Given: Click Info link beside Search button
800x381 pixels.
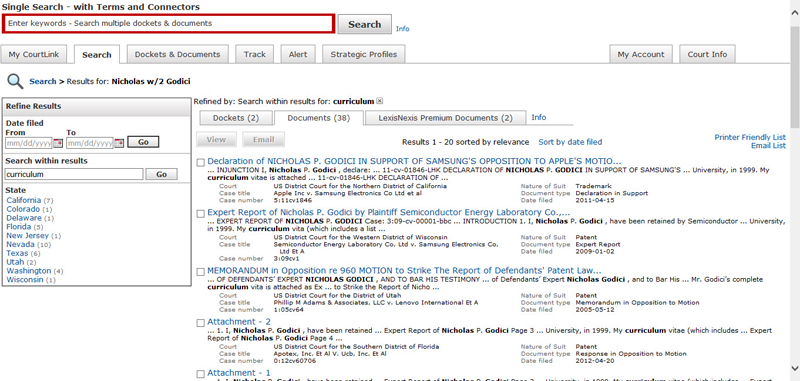Looking at the screenshot, I should [x=403, y=29].
